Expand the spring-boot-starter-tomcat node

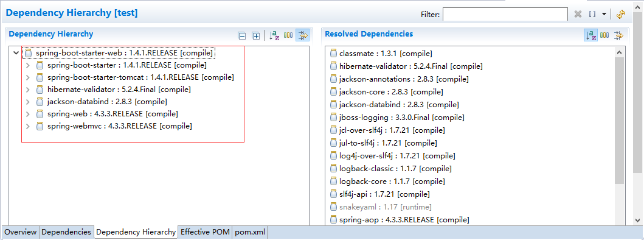tap(27, 77)
